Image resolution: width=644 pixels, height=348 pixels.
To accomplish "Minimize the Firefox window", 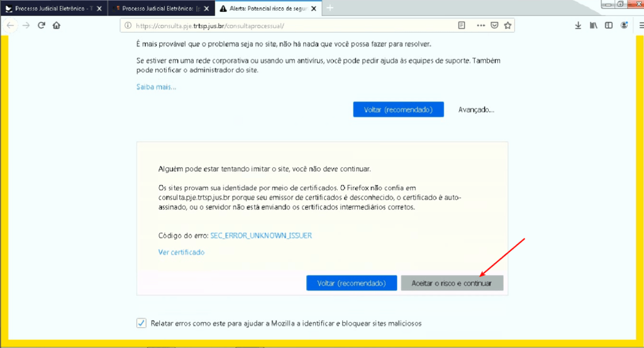I will (608, 4).
